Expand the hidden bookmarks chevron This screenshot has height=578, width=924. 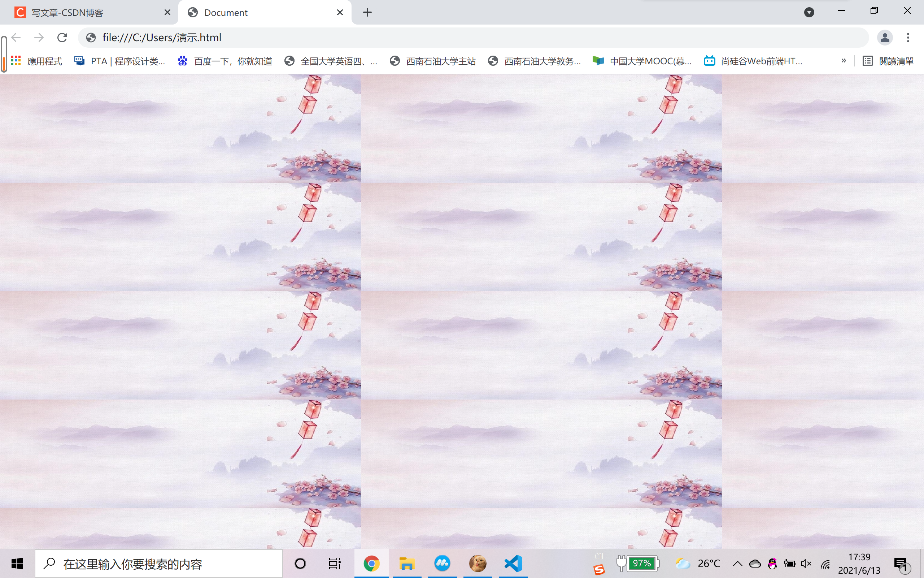844,61
